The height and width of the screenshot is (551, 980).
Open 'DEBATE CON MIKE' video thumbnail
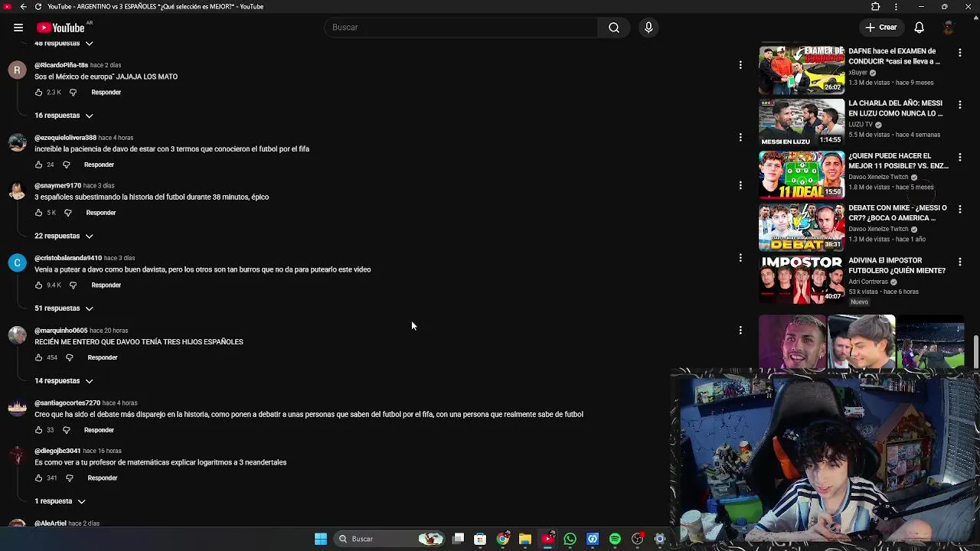(802, 227)
